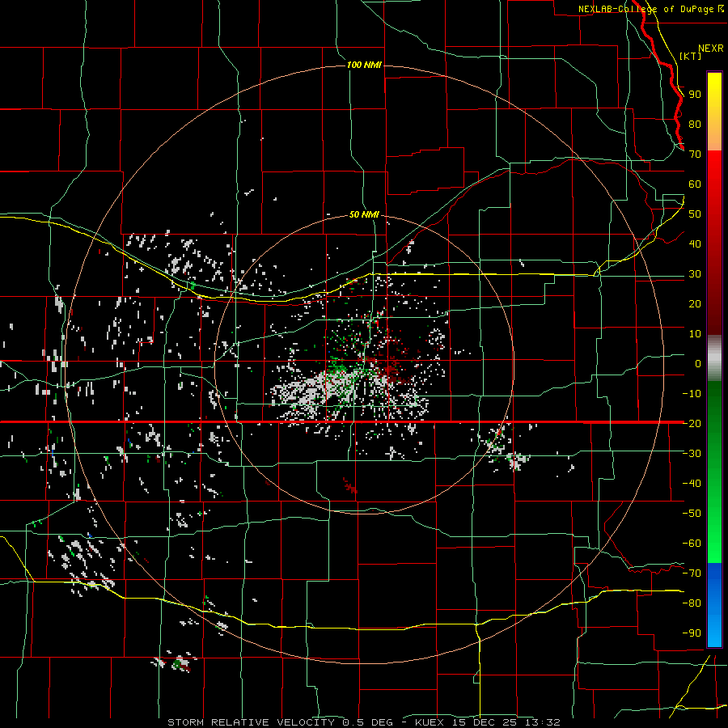Click the NEXLAB-College of DuPage watermark text

[648, 9]
